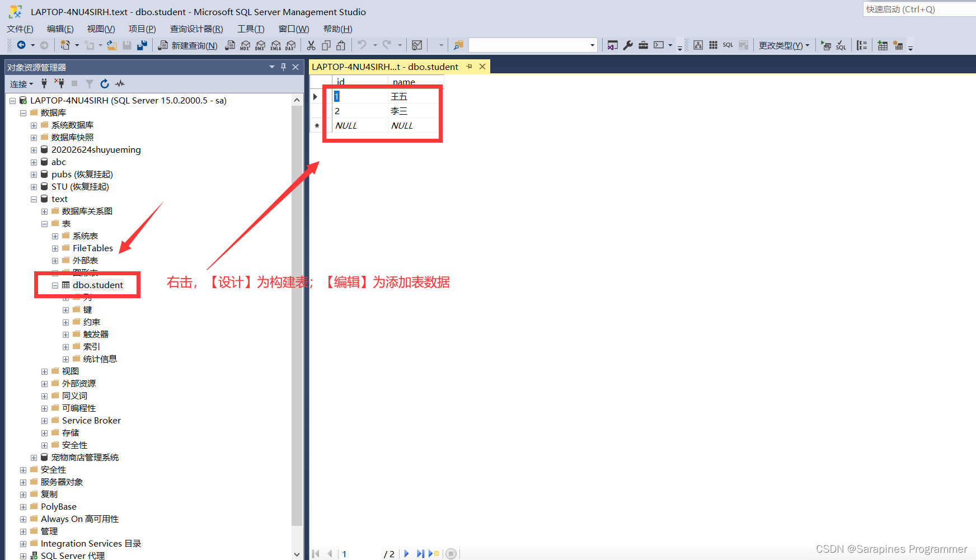Open the 视图(V) menu
Screen dimensions: 976x560
click(101, 29)
